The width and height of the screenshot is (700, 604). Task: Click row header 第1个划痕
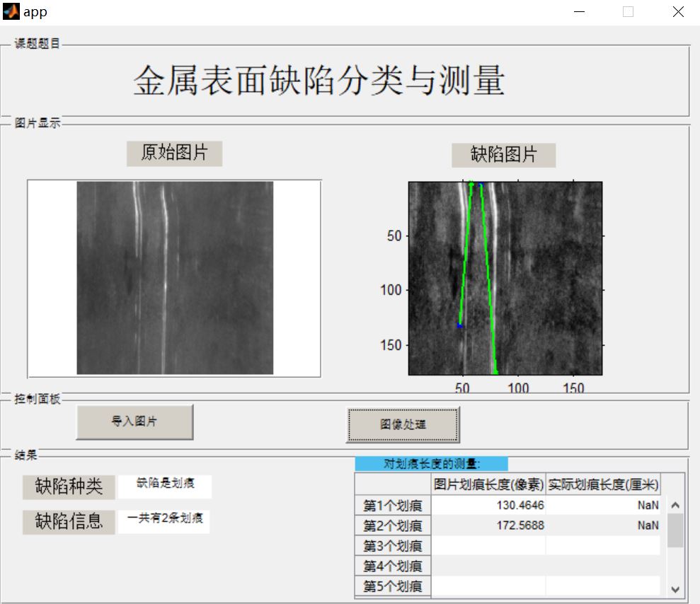(393, 506)
